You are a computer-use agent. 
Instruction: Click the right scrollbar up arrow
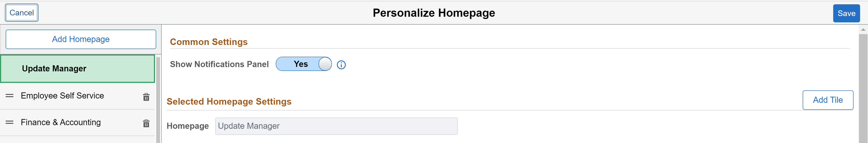point(863,30)
